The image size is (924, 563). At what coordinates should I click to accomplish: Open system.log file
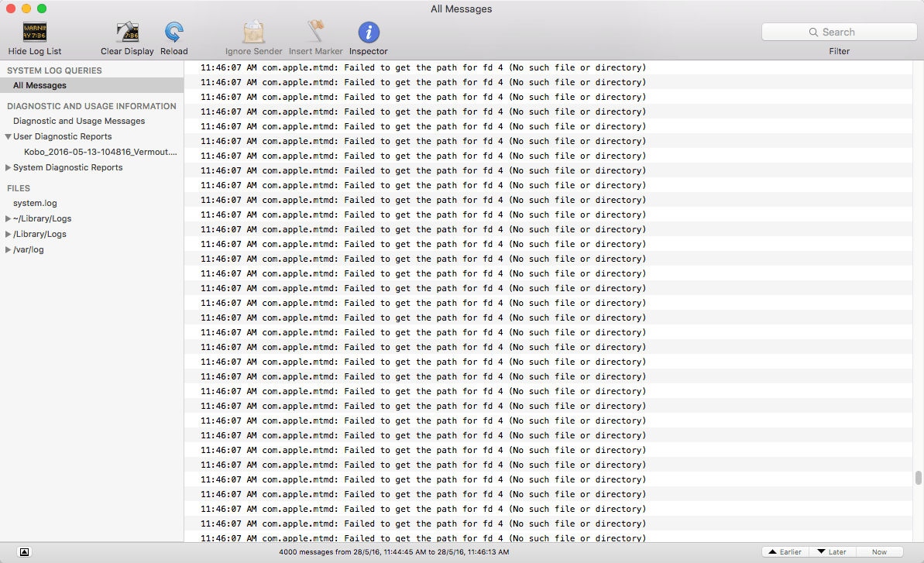pyautogui.click(x=36, y=203)
